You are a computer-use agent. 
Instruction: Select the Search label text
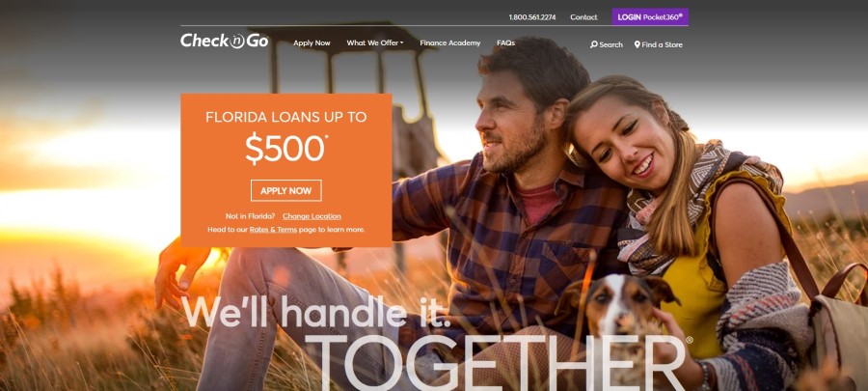(x=610, y=44)
